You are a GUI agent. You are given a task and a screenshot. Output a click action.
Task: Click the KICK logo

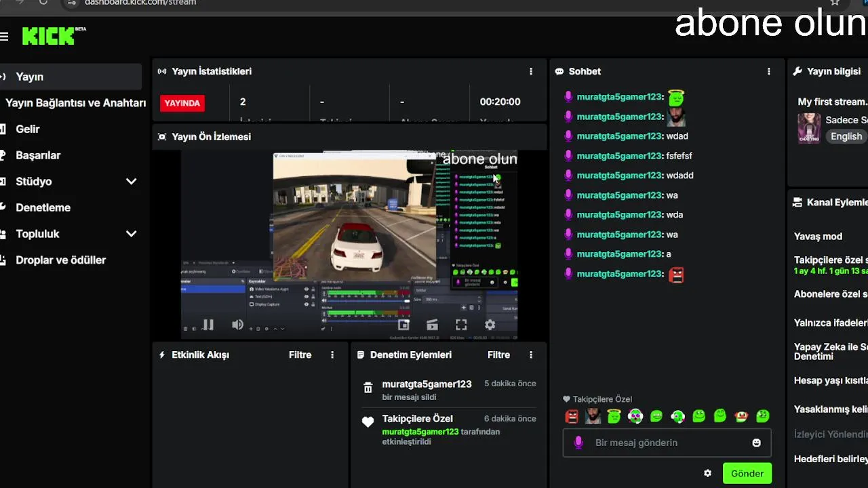point(49,36)
